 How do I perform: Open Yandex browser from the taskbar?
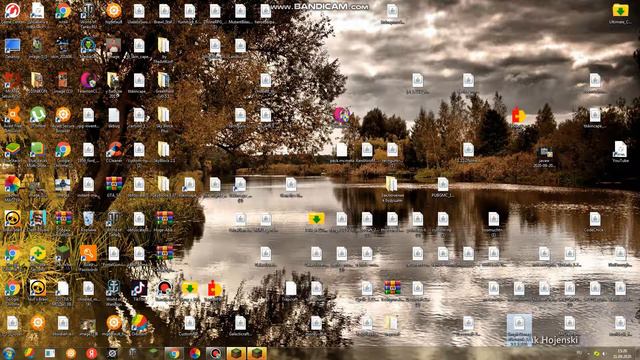click(x=92, y=353)
